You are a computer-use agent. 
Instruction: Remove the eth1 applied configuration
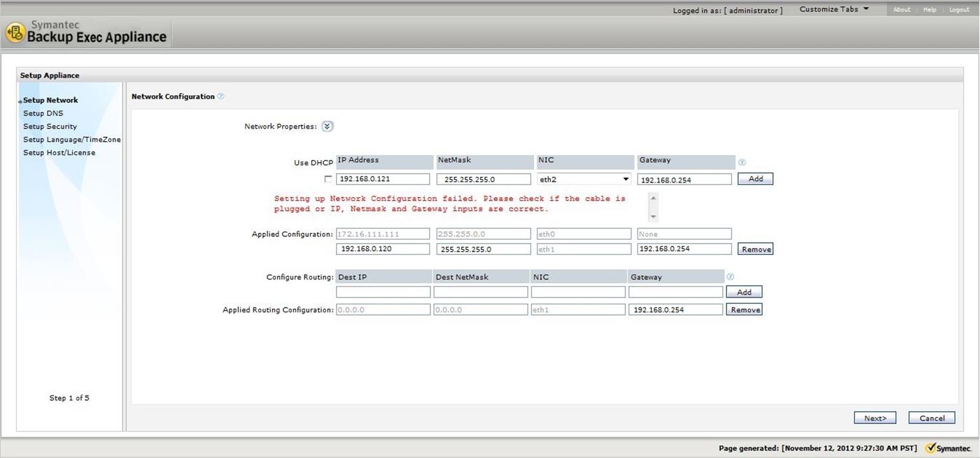756,250
